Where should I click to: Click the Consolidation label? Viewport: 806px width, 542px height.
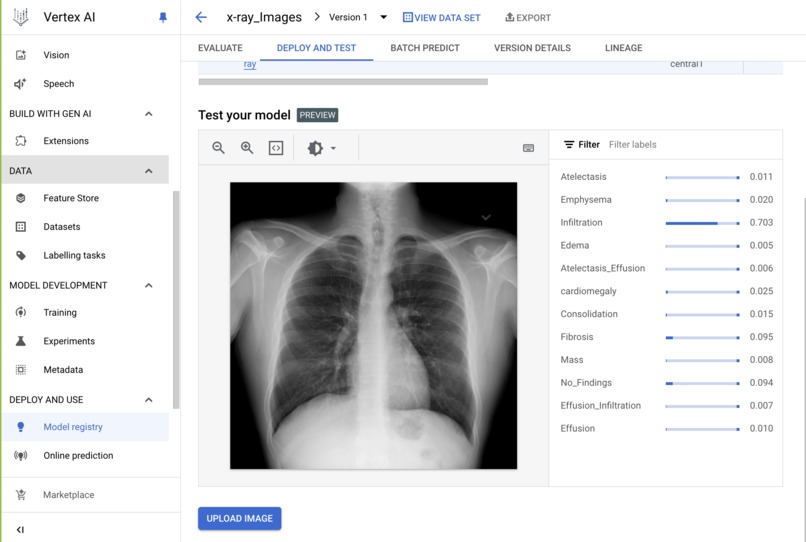(x=589, y=314)
